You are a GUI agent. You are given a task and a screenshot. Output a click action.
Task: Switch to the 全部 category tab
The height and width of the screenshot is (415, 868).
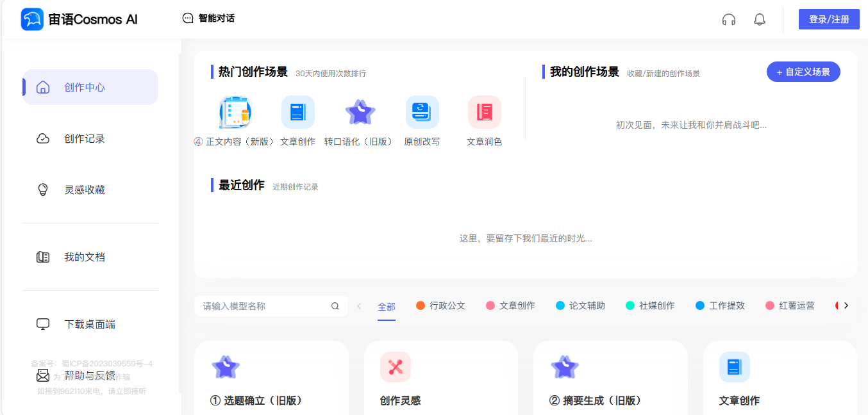(387, 307)
